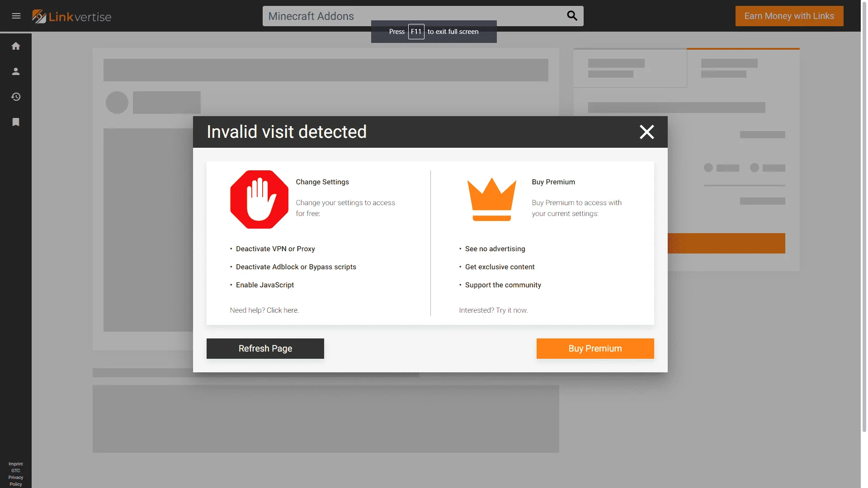This screenshot has height=488, width=868.
Task: Click 'Support the community' list item
Action: click(x=503, y=285)
